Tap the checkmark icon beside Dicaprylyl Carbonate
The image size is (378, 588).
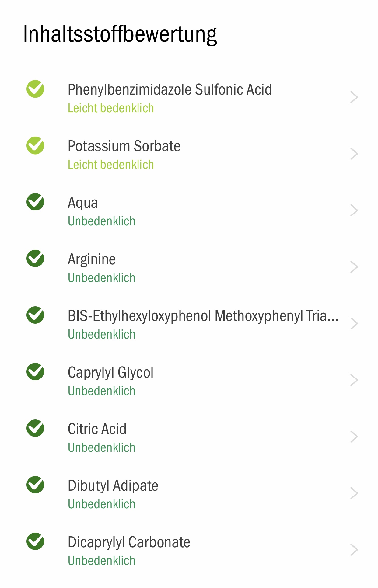tap(35, 541)
